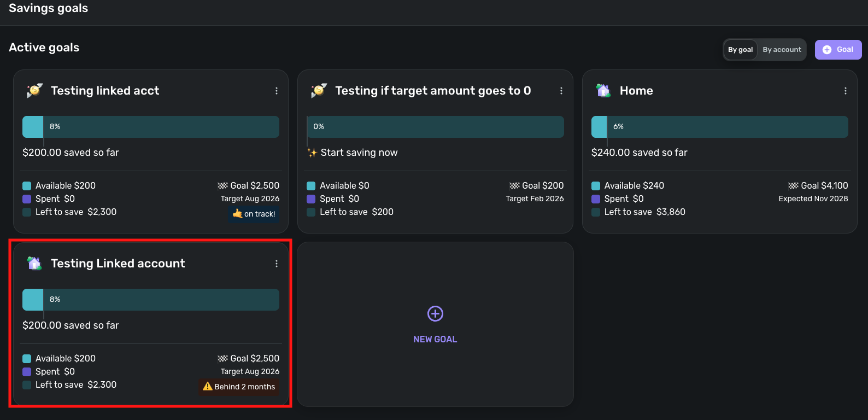Click the 6% progress bar on Home

click(719, 127)
